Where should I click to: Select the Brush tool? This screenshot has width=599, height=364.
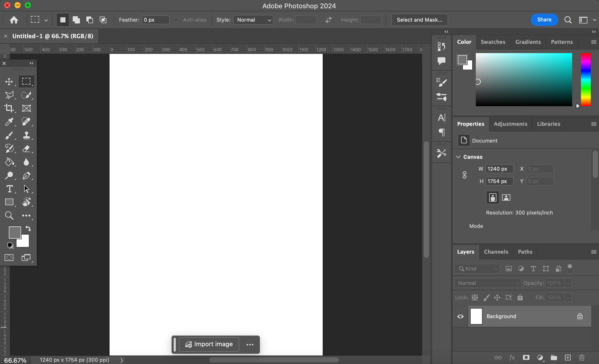point(9,135)
